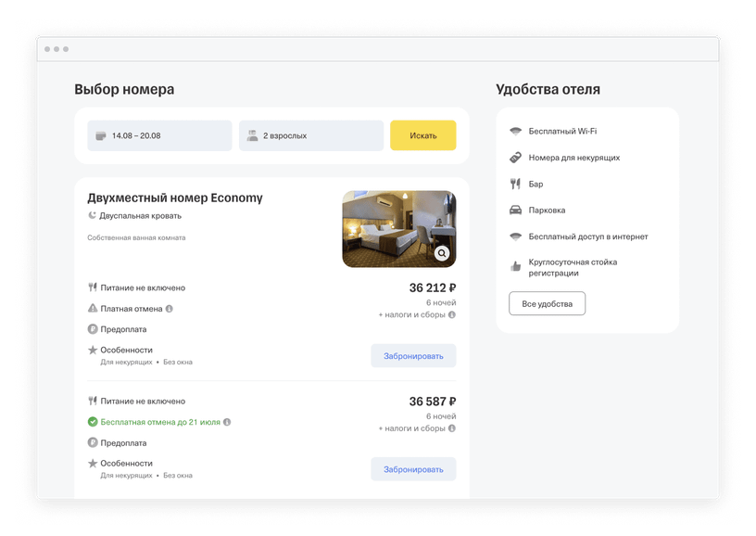Click the yellow Искать button
Image resolution: width=756 pixels, height=536 pixels.
pyautogui.click(x=422, y=135)
